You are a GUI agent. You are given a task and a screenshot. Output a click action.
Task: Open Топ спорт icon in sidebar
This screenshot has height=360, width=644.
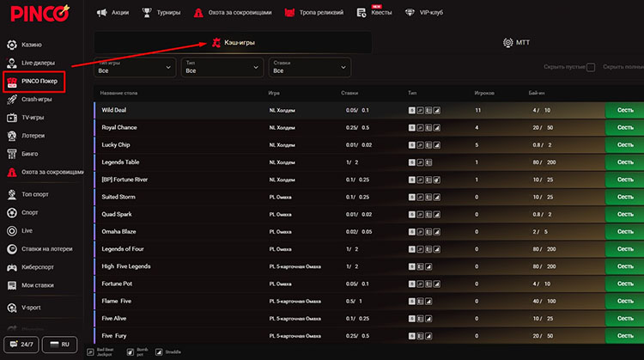click(x=12, y=194)
